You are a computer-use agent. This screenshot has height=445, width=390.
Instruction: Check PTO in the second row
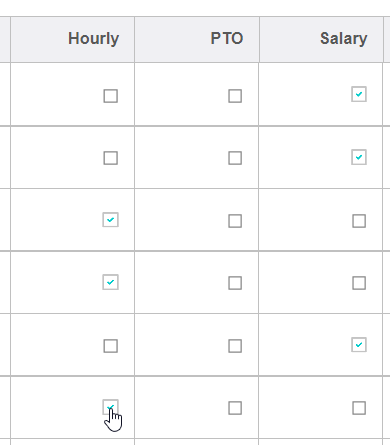coord(235,158)
